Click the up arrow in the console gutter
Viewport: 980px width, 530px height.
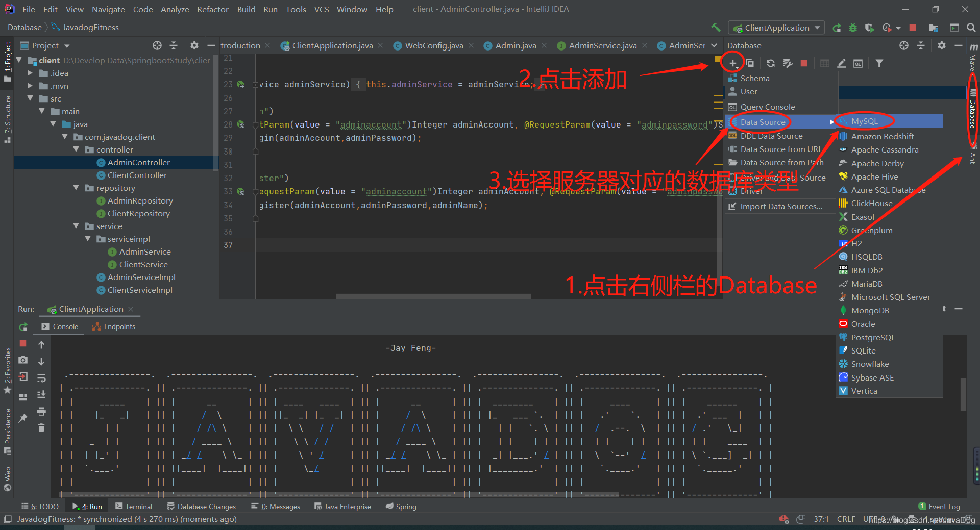(41, 345)
